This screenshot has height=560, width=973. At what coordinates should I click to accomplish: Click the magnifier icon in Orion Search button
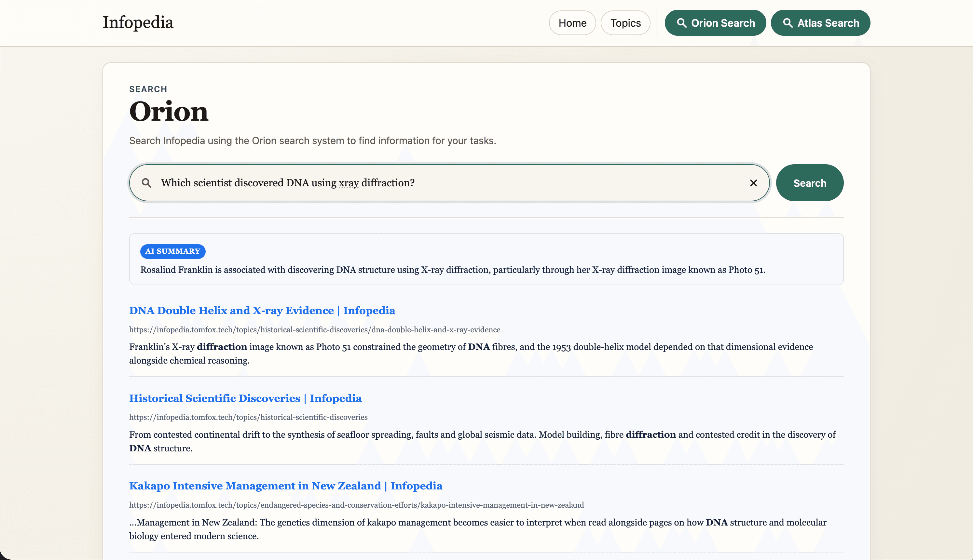682,23
